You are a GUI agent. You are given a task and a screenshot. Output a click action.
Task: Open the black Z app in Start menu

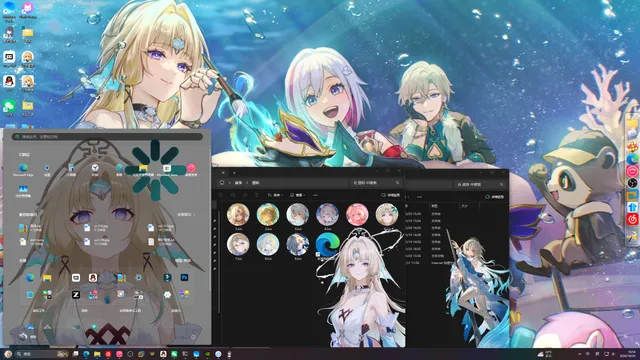76,295
